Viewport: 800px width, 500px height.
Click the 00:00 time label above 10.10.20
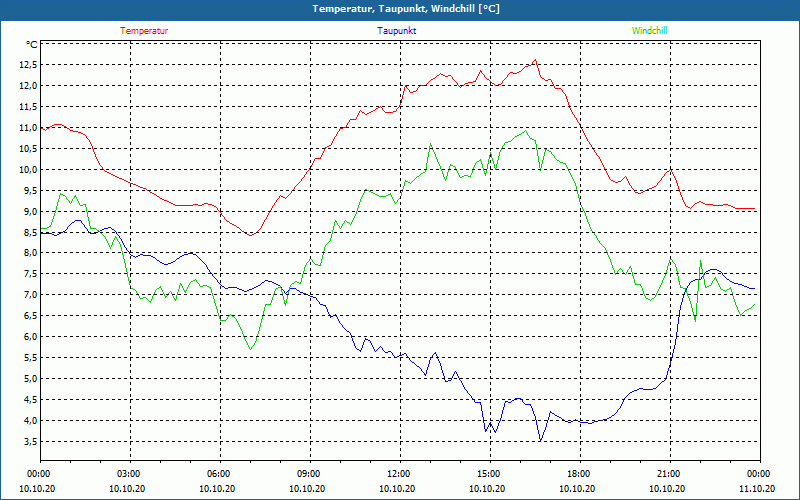(x=37, y=474)
